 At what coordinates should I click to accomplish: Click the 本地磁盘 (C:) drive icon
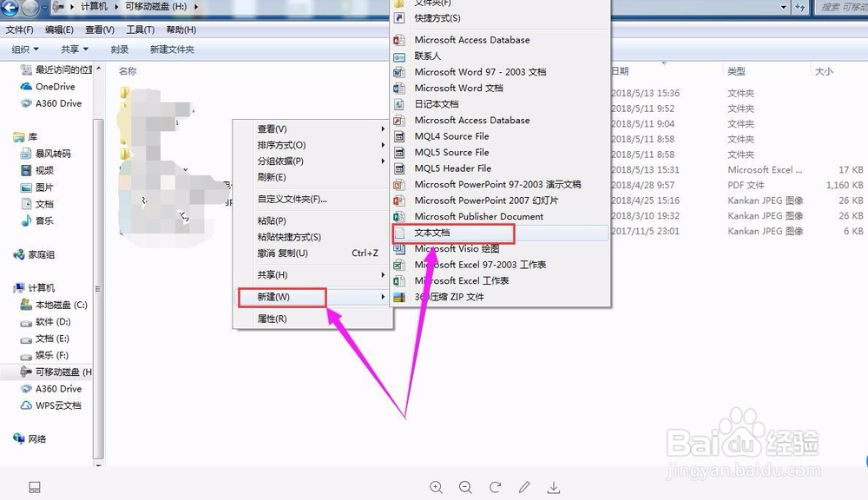25,305
